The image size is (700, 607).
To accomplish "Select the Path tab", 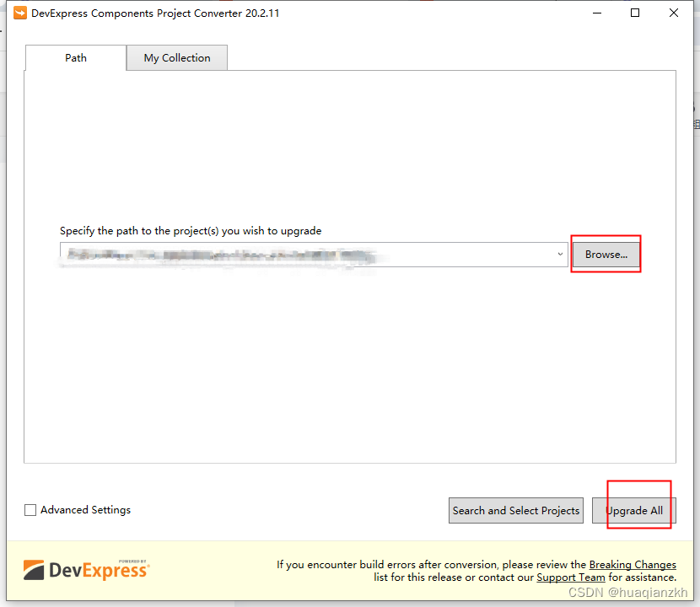I will (x=75, y=57).
